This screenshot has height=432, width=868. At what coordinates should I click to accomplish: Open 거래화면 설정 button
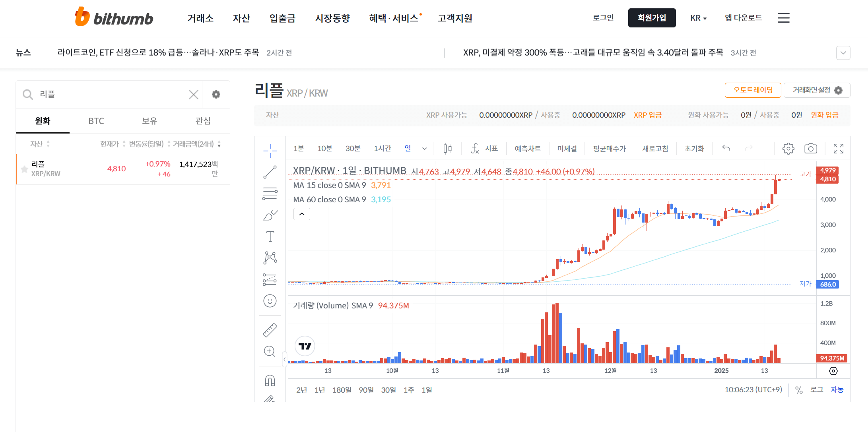coord(817,90)
